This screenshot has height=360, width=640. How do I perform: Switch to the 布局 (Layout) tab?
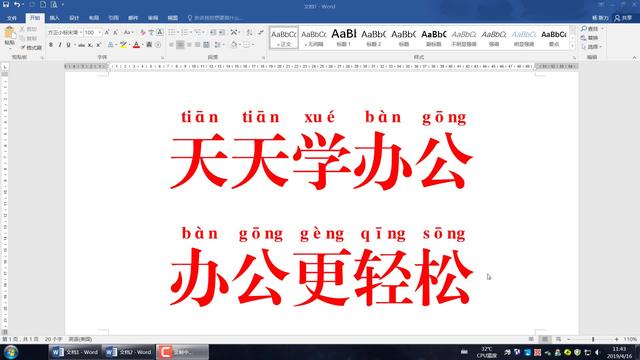tap(93, 18)
